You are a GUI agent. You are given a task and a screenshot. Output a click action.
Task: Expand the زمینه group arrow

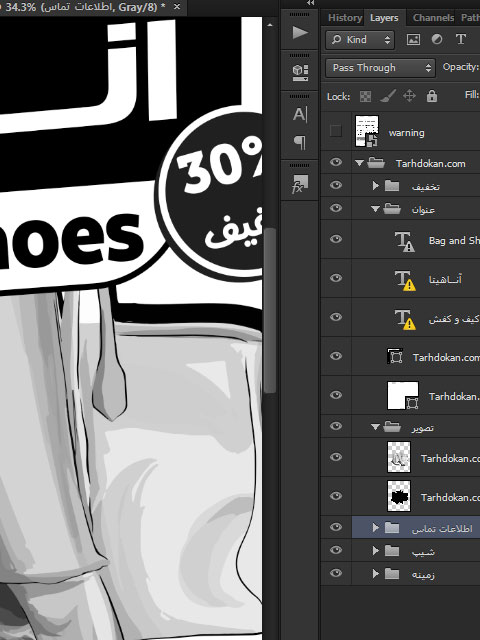pyautogui.click(x=376, y=574)
